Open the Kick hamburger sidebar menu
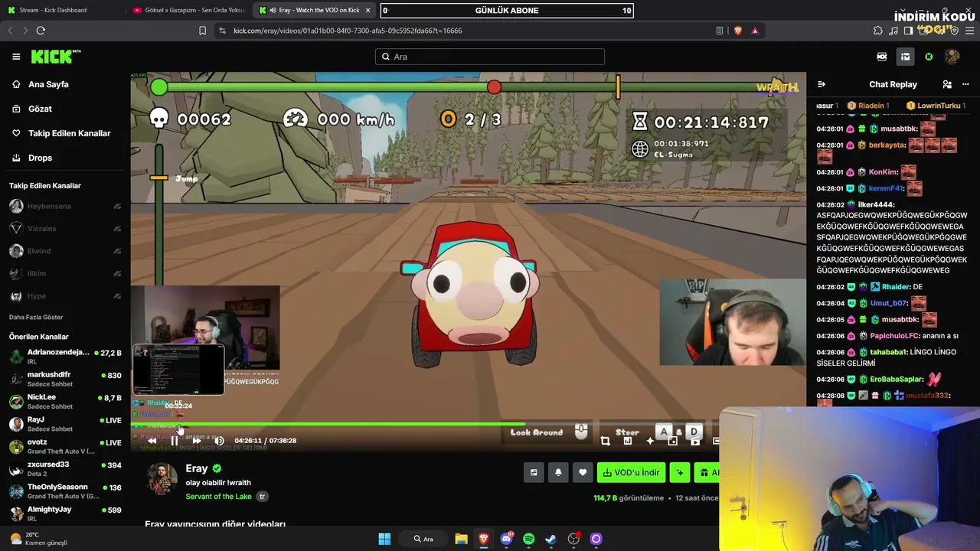Viewport: 980px width, 551px height. tap(16, 57)
